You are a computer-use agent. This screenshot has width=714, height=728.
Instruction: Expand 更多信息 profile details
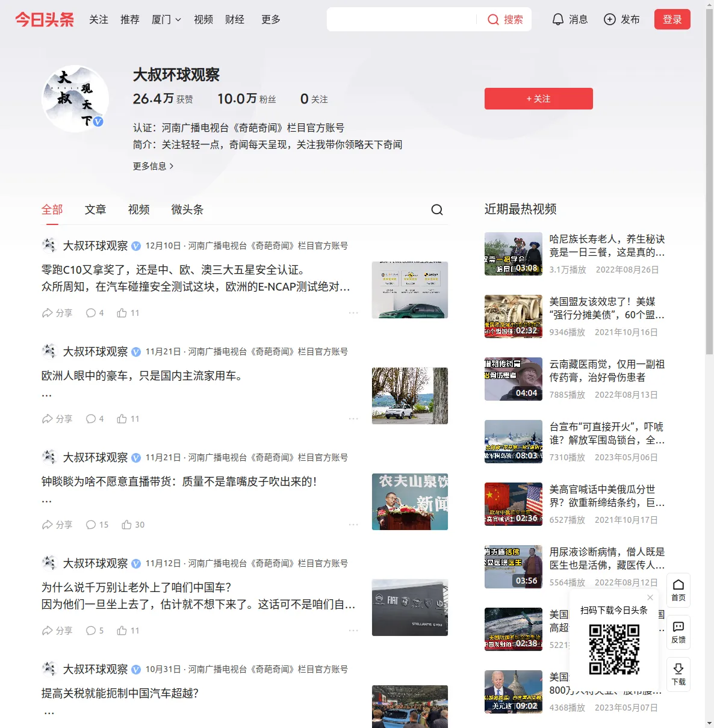pos(154,166)
